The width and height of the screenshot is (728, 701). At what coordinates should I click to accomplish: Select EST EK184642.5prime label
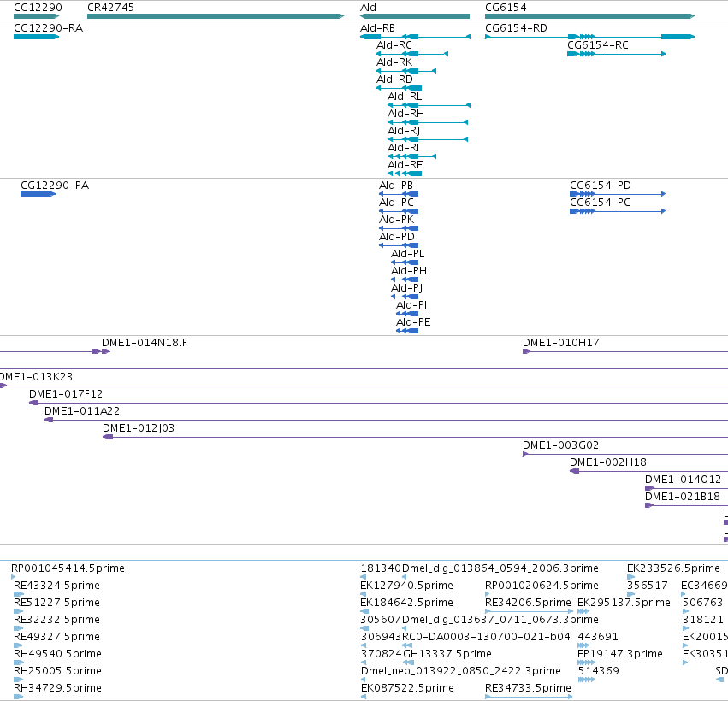(x=406, y=603)
